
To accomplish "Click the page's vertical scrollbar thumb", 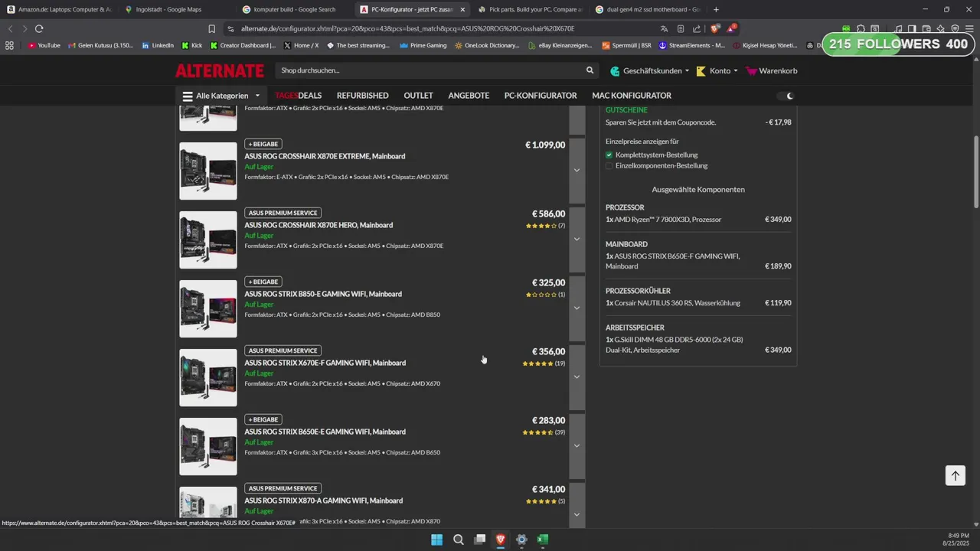I will (975, 171).
